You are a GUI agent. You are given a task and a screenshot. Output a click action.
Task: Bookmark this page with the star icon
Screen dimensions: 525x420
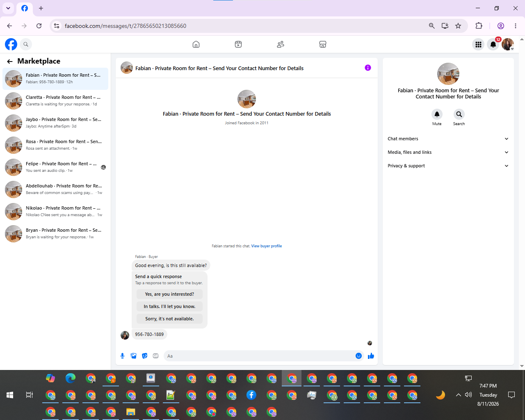[458, 26]
